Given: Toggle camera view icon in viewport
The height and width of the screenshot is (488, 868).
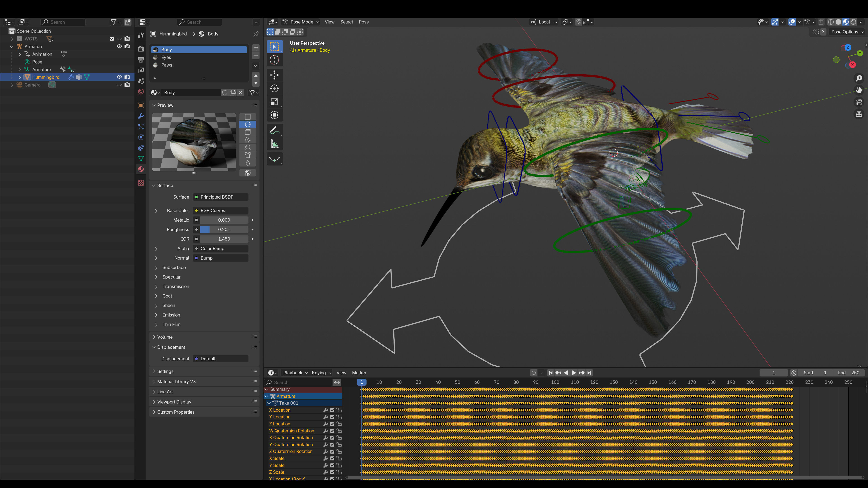Looking at the screenshot, I should point(859,102).
